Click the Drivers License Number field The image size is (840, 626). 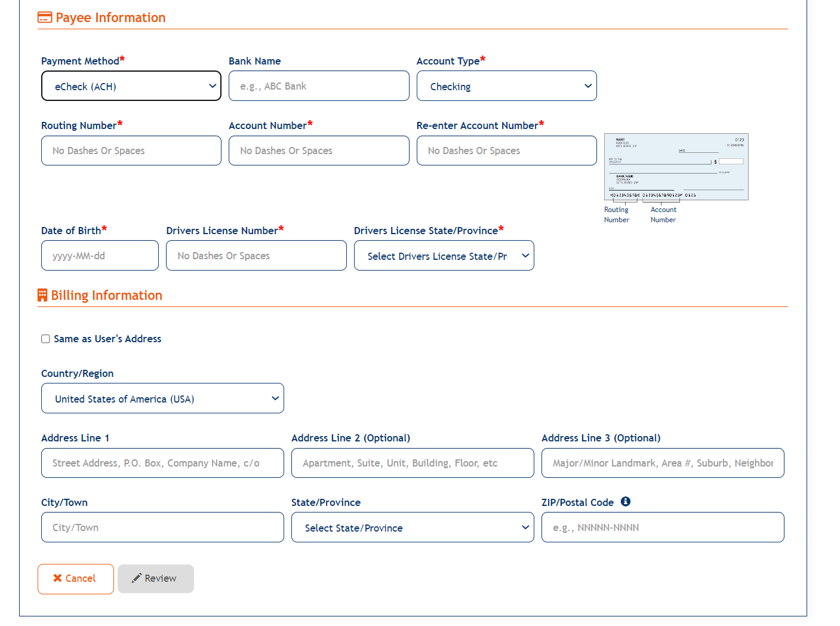(256, 256)
